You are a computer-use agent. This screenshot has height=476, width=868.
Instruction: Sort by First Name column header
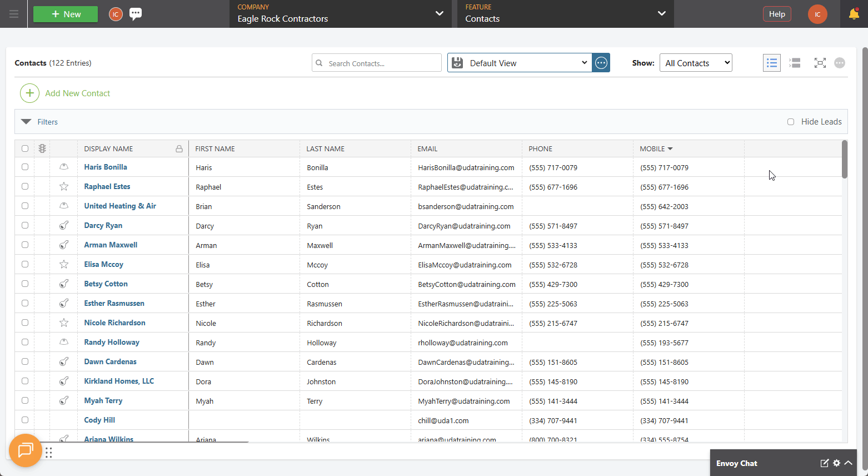point(215,148)
